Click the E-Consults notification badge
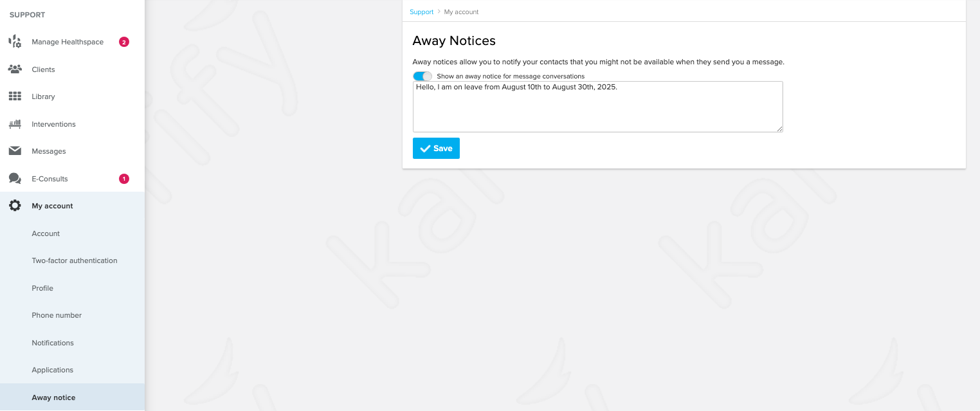 pos(124,179)
